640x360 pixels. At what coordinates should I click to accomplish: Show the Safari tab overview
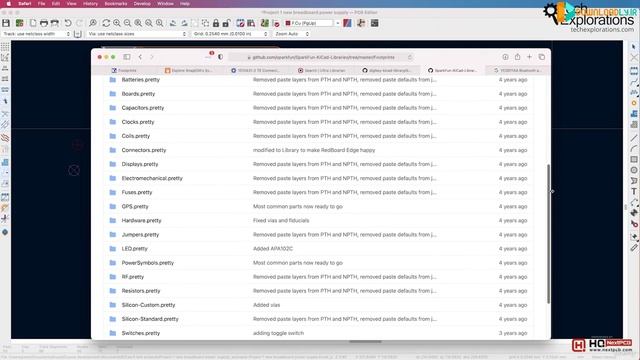tap(542, 57)
